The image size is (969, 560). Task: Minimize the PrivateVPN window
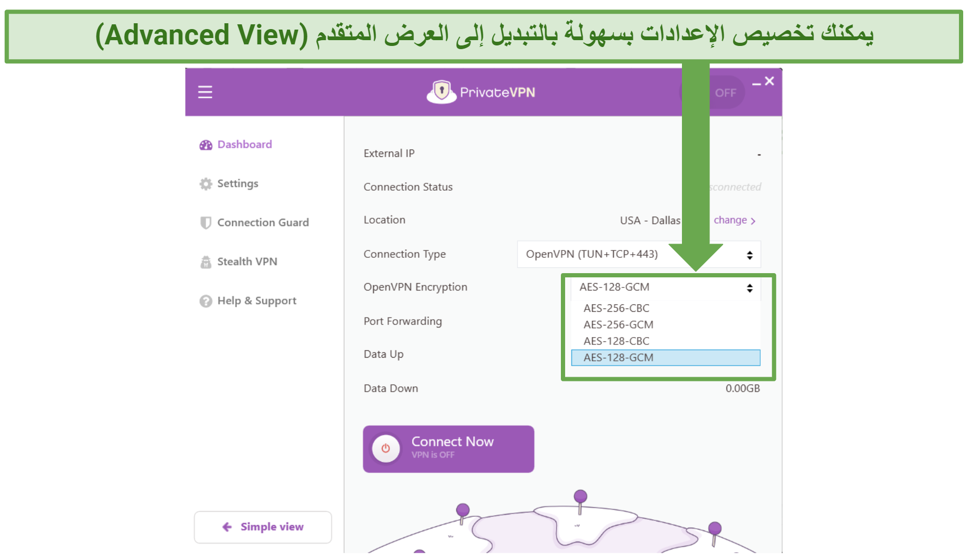(756, 83)
